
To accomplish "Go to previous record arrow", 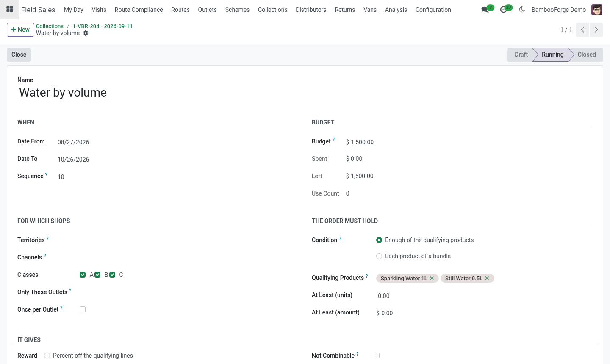I will coord(582,30).
